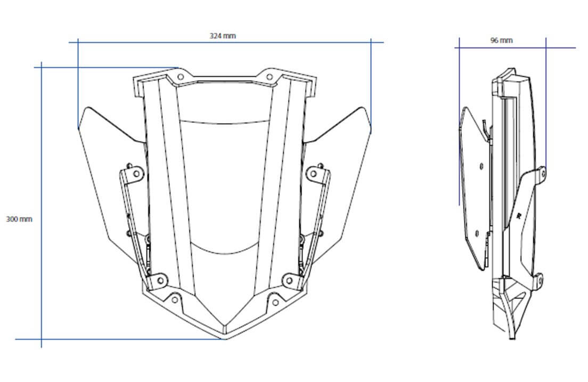Viewport: 588px width, 382px height.
Task: Click the small logo emblem on side view
Action: pyautogui.click(x=518, y=215)
